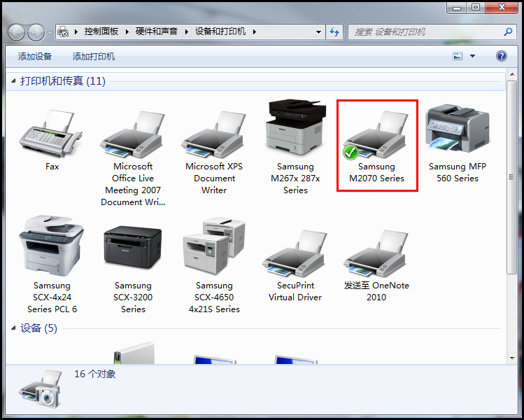Click the 添加设备 toolbar button
Viewport: 524px width, 420px height.
pyautogui.click(x=35, y=57)
